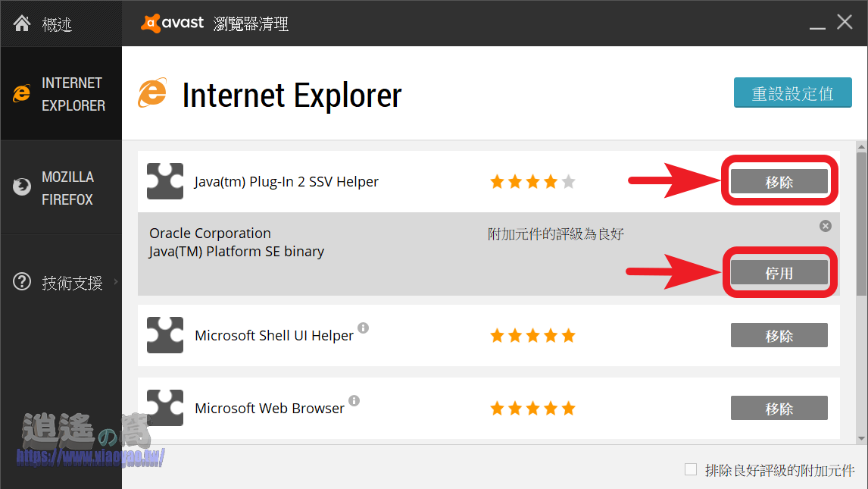Select the Internet Explorer sidebar icon
Image resolution: width=868 pixels, height=489 pixels.
[22, 93]
